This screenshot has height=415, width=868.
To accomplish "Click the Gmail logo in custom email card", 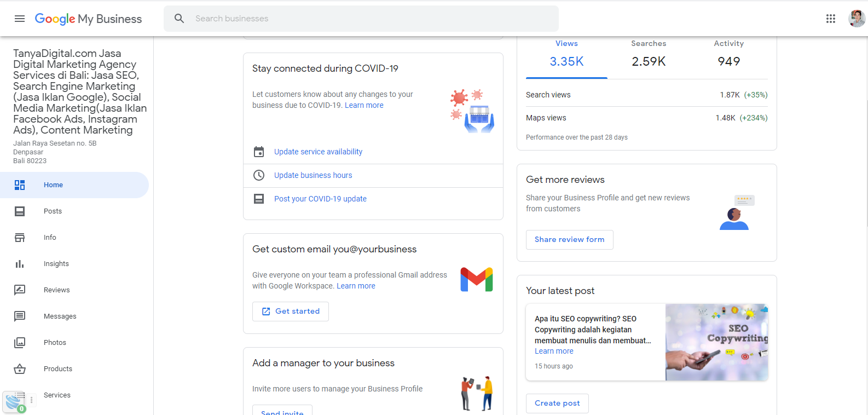I will (477, 279).
